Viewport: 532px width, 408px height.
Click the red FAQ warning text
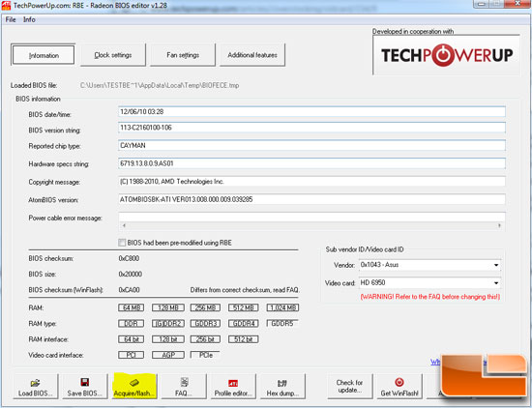(429, 297)
